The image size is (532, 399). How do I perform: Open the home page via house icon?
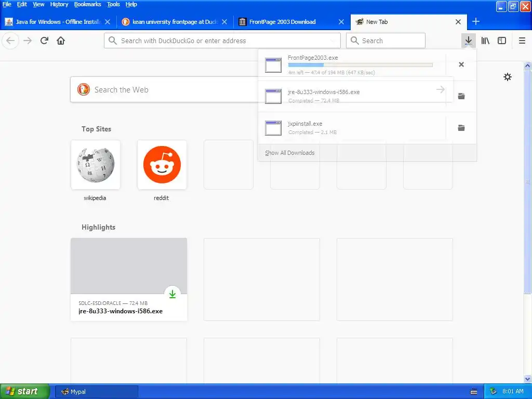tap(61, 41)
